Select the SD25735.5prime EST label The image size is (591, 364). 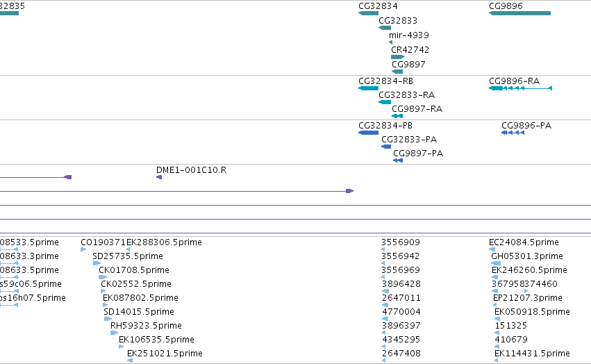[x=128, y=256]
